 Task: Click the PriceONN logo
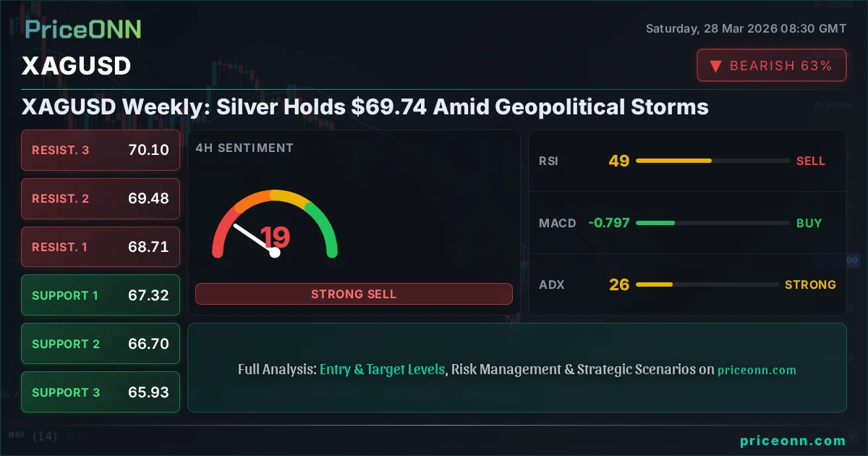pyautogui.click(x=83, y=29)
